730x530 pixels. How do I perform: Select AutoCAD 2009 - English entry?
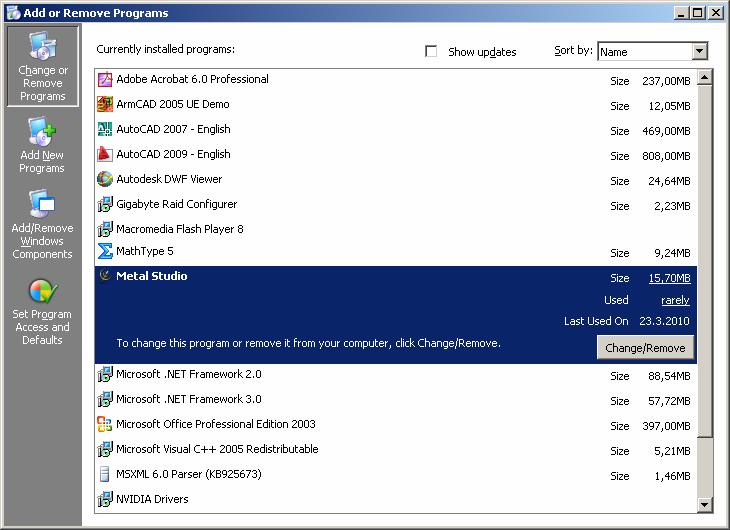tap(396, 154)
